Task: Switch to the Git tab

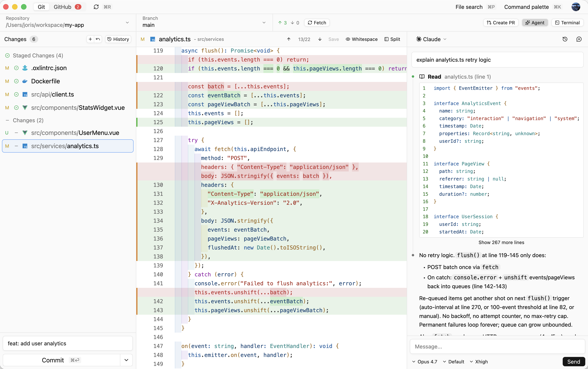Action: coord(41,7)
